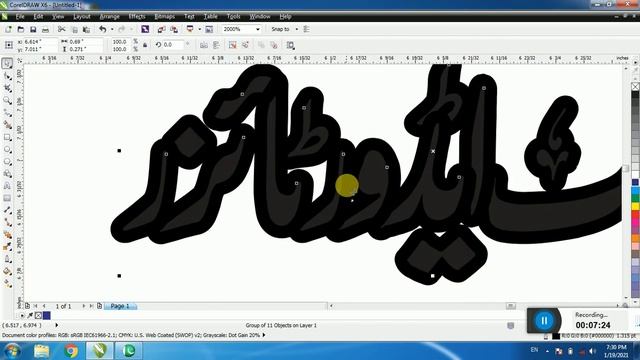Image resolution: width=640 pixels, height=360 pixels.
Task: Add a page after the last page
Action: (99, 306)
